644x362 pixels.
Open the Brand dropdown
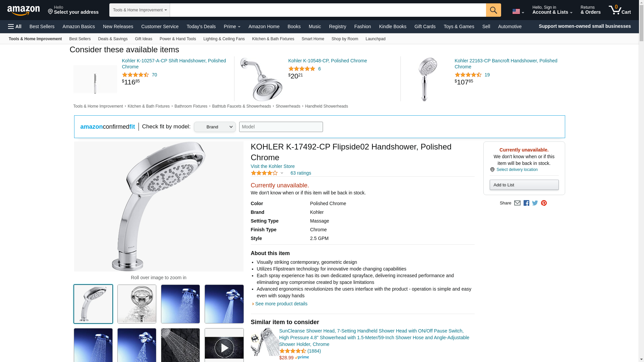tap(215, 127)
